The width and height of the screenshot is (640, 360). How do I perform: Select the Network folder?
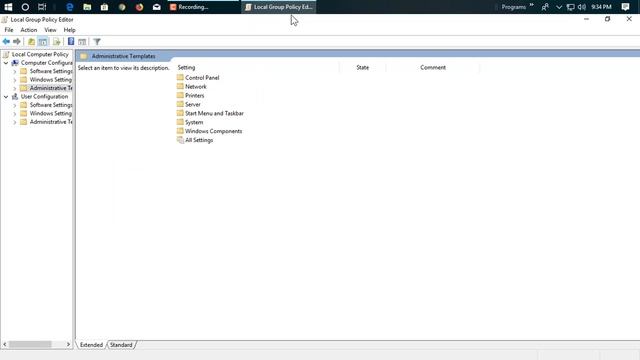coord(192,87)
